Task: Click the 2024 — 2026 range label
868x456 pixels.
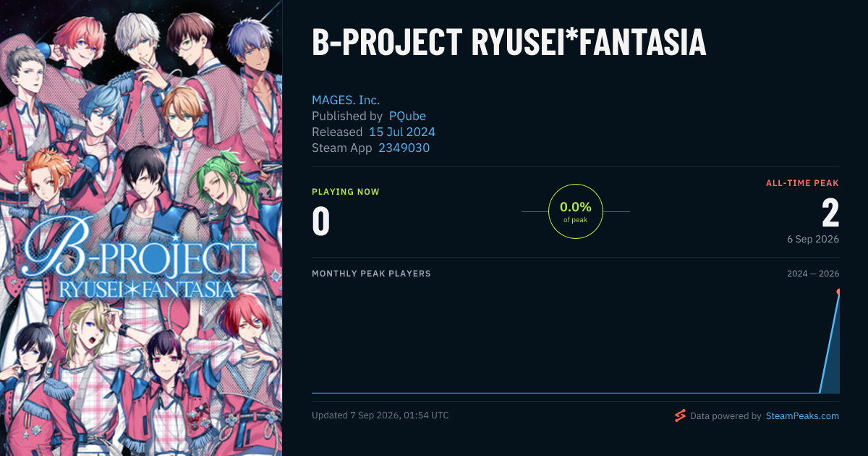Action: click(813, 274)
